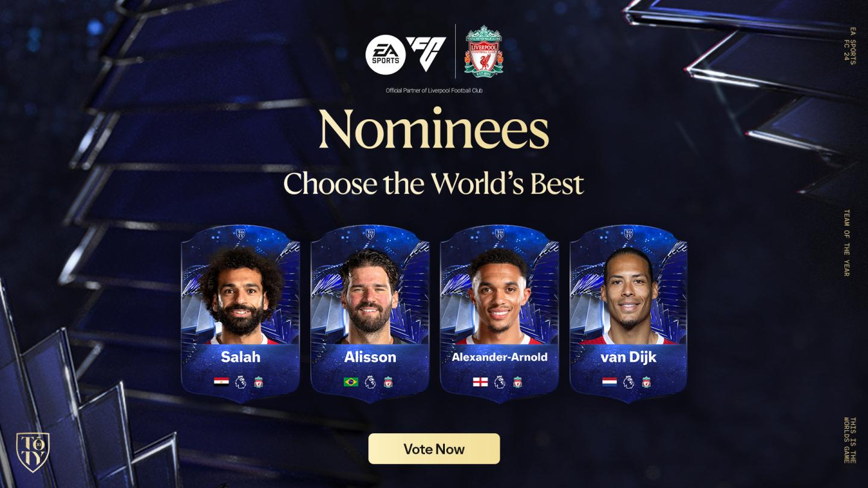
Task: Click the Liverpool FC crest at top
Action: tap(483, 51)
